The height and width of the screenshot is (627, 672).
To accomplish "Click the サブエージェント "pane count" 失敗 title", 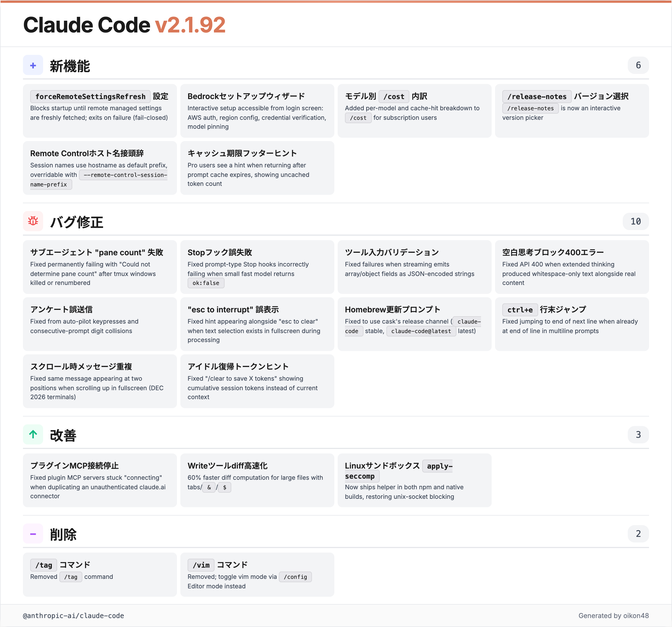I will click(97, 252).
